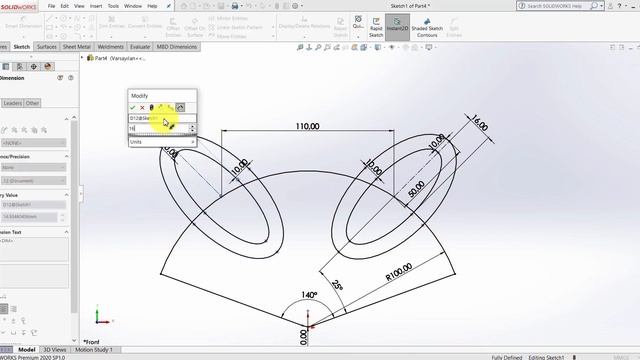Viewport: 640px width, 360px height.
Task: Pin the menu bar with pushpin icon
Action: [x=169, y=6]
